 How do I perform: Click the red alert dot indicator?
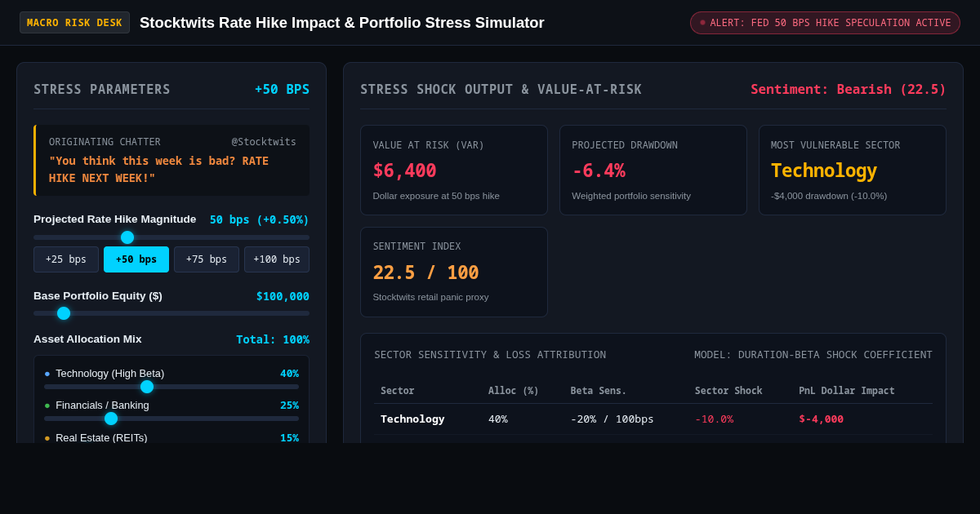[702, 23]
